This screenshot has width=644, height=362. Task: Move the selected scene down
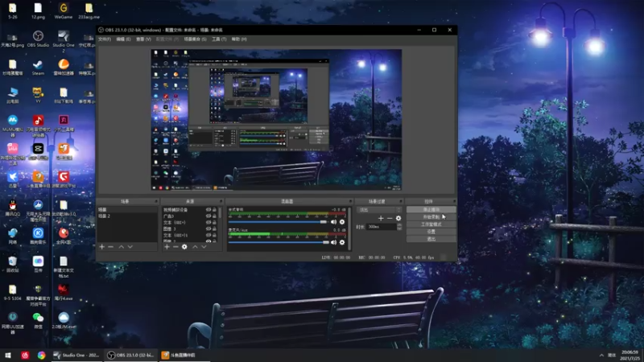pyautogui.click(x=130, y=247)
